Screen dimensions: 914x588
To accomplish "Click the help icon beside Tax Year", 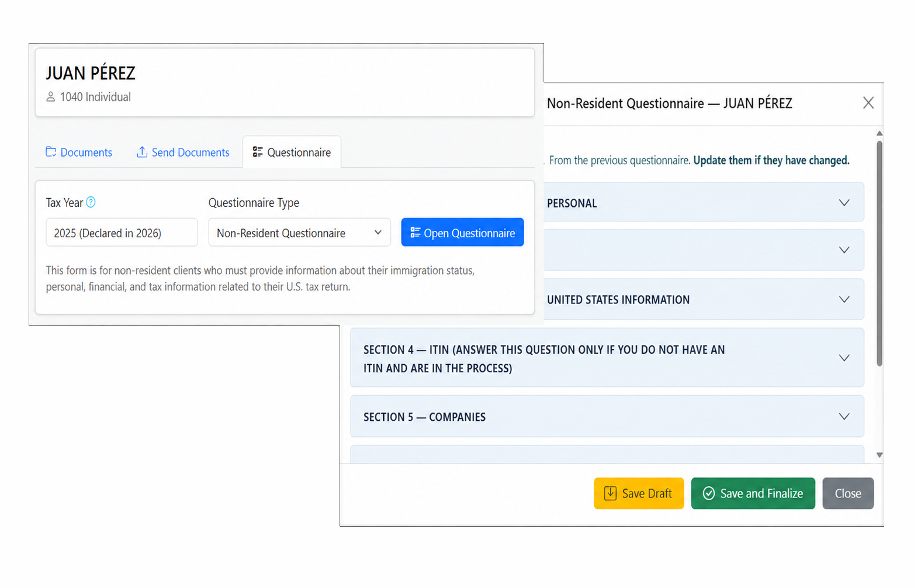I will (x=91, y=202).
